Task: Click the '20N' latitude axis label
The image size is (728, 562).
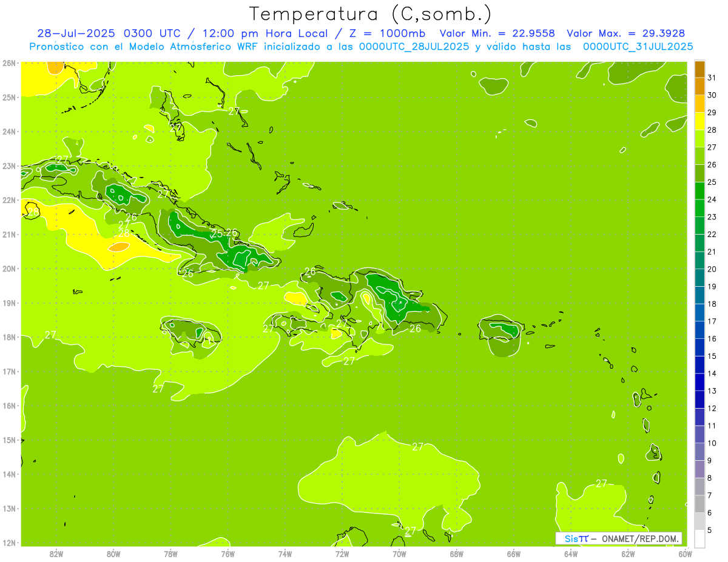Action: pos(8,269)
